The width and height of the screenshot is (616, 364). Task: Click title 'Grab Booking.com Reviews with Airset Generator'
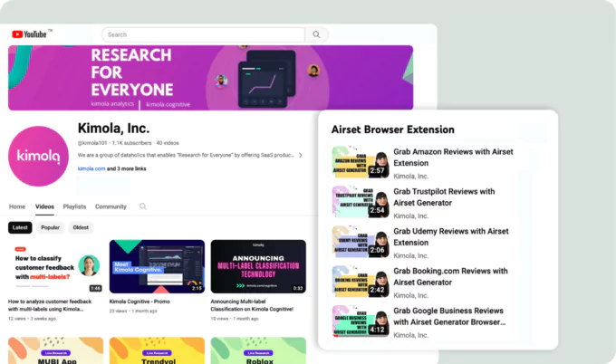(450, 276)
